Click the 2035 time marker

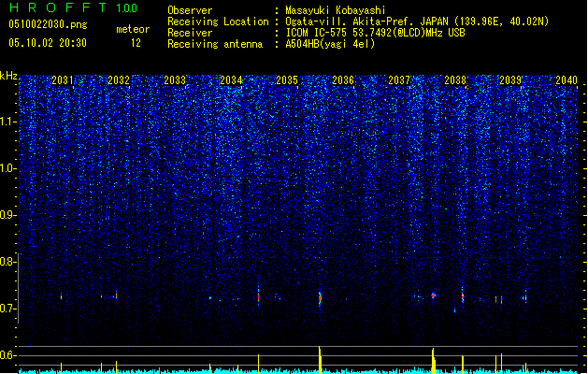point(287,80)
